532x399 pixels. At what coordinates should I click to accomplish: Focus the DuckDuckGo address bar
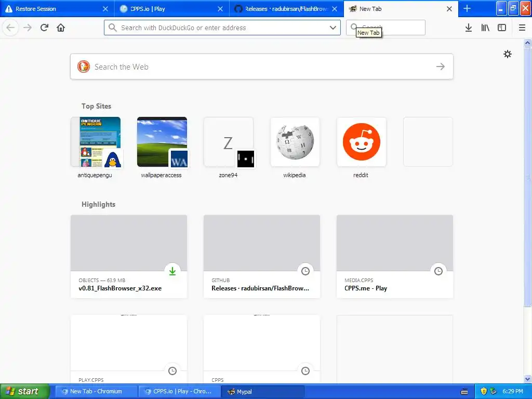[x=222, y=28]
